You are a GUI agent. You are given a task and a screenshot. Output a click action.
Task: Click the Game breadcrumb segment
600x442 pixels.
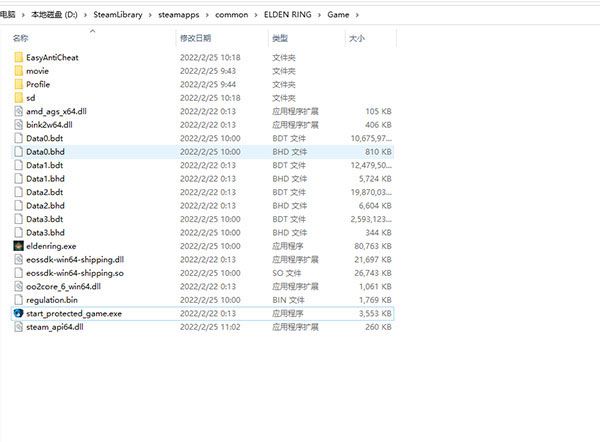[x=338, y=15]
